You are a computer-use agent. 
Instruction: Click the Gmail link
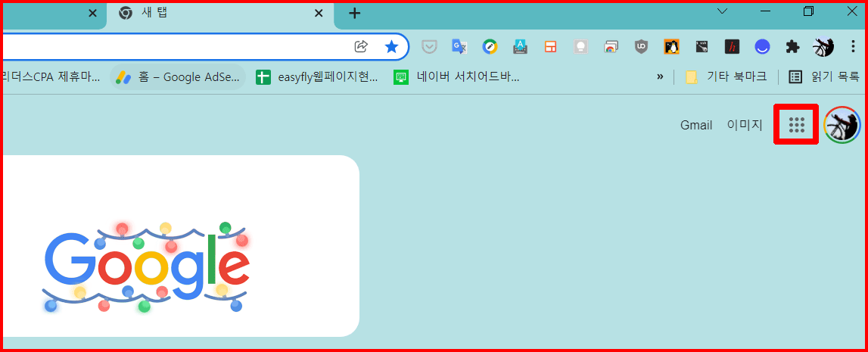click(x=696, y=125)
